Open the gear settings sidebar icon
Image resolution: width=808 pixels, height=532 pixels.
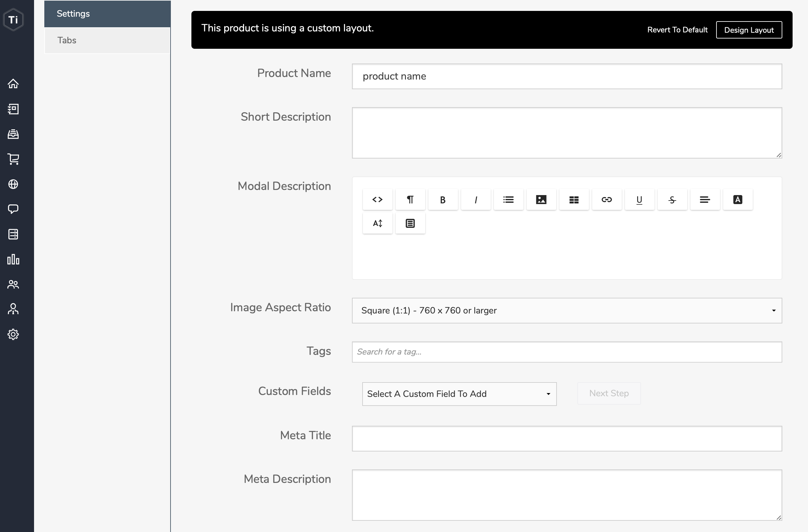point(13,334)
